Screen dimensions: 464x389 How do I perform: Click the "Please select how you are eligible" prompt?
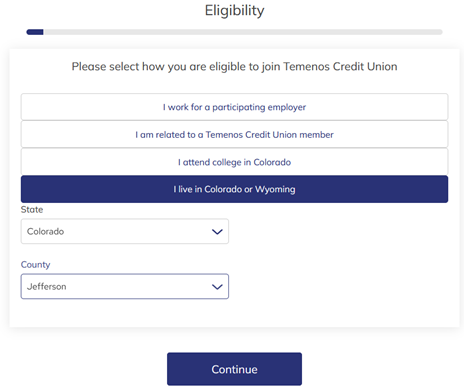[x=234, y=67]
